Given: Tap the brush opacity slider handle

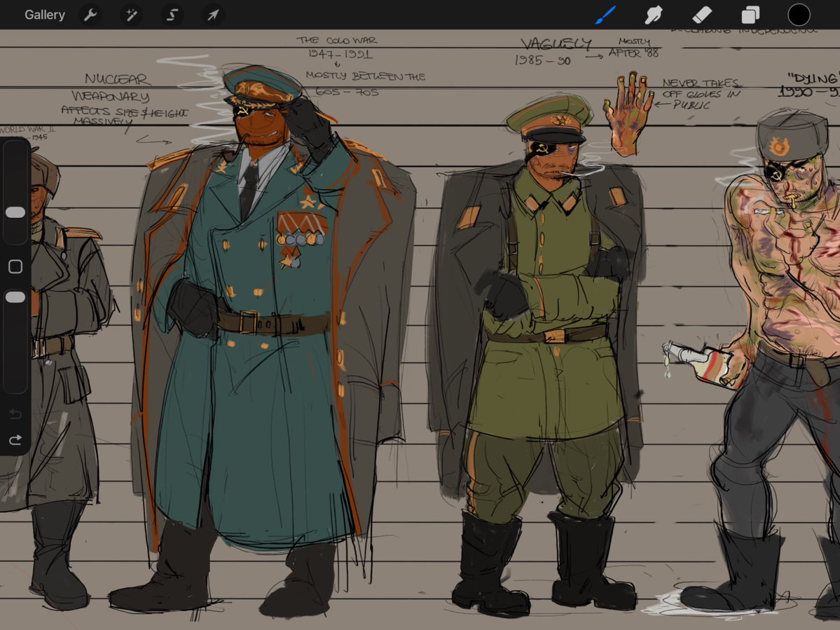Looking at the screenshot, I should [x=15, y=297].
